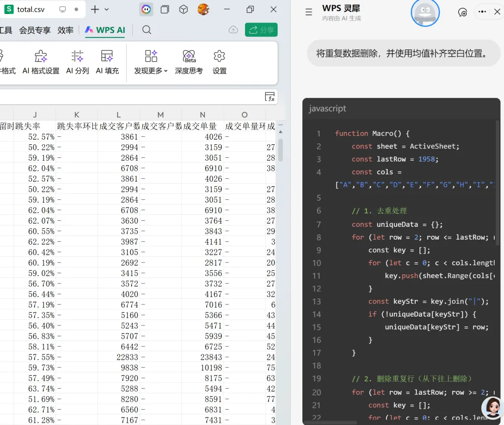Open the AI 格式设置 tool
Image resolution: width=504 pixels, height=425 pixels.
(41, 62)
